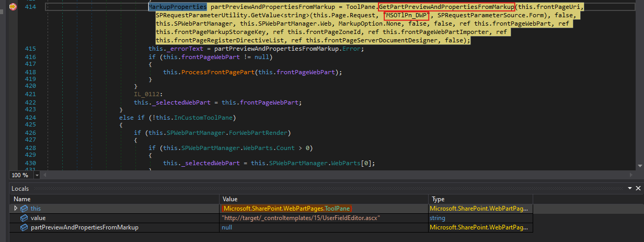Click _errorText on line 415
Image resolution: width=644 pixels, height=242 pixels.
pos(185,49)
